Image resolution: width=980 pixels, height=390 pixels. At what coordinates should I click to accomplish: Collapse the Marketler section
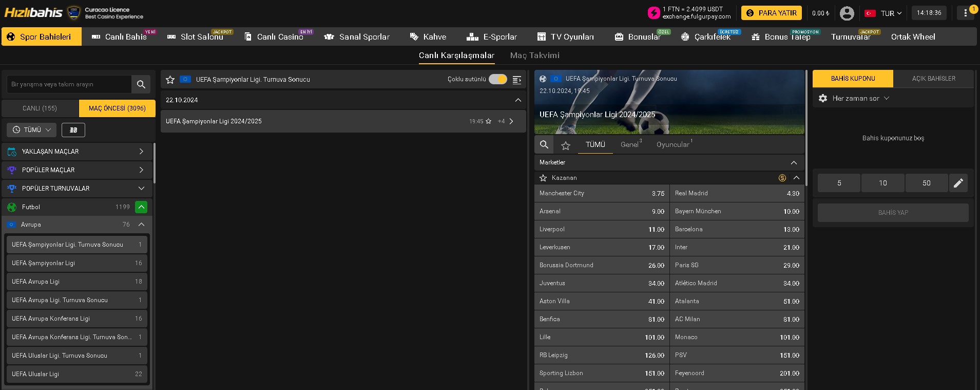(794, 162)
